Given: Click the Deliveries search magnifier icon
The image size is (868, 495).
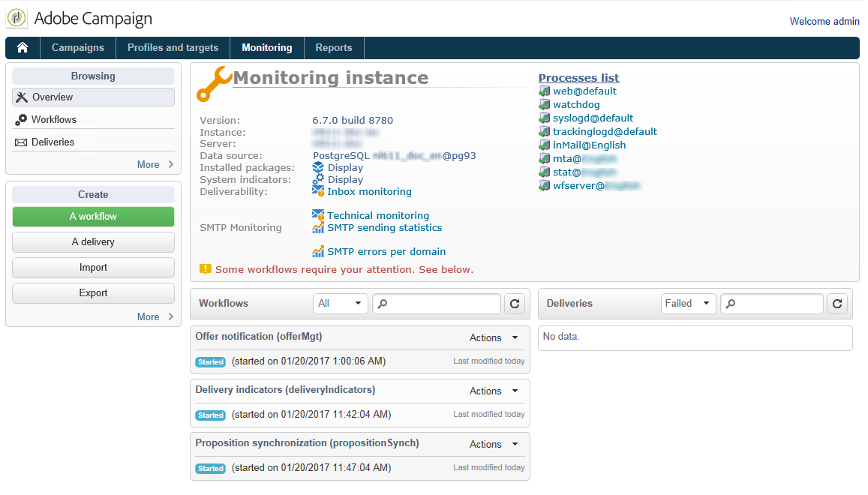Looking at the screenshot, I should 730,304.
